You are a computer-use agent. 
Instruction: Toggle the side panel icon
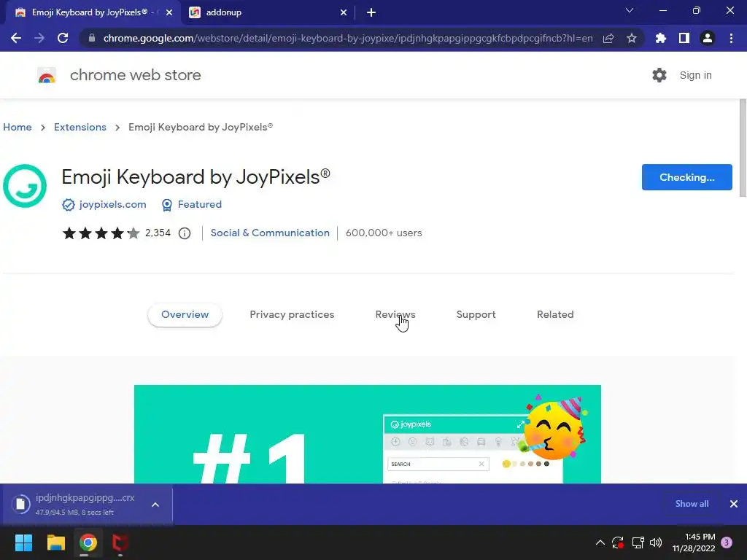684,38
